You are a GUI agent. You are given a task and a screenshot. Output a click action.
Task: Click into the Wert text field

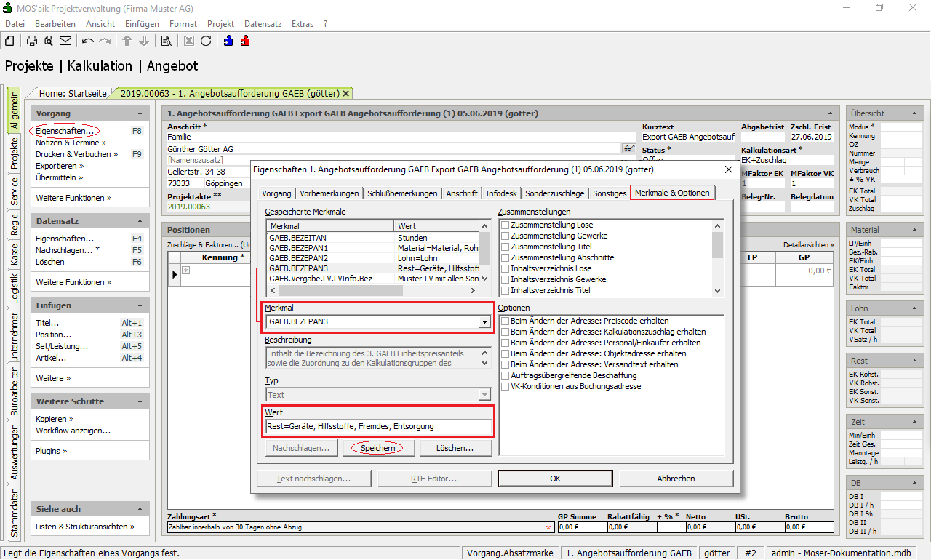[378, 426]
